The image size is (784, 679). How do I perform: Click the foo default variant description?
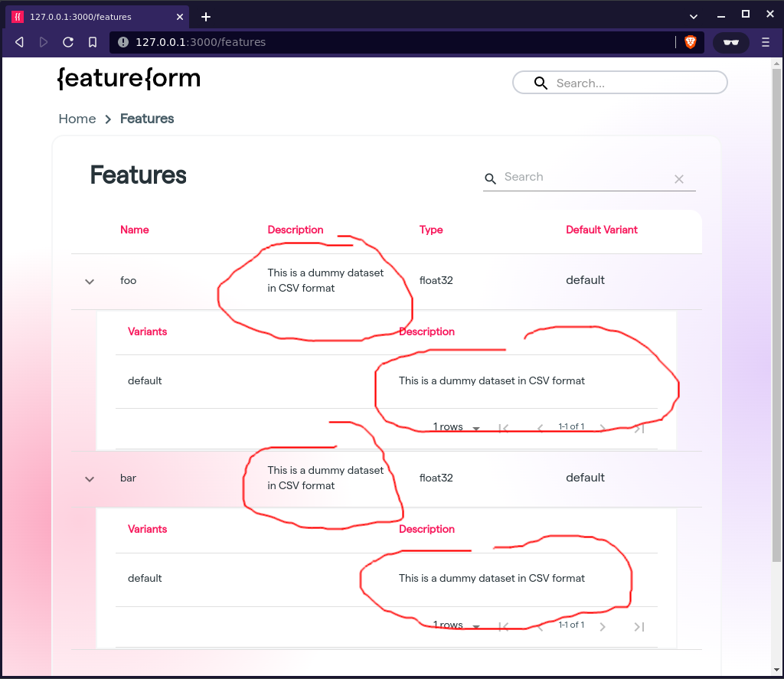492,380
